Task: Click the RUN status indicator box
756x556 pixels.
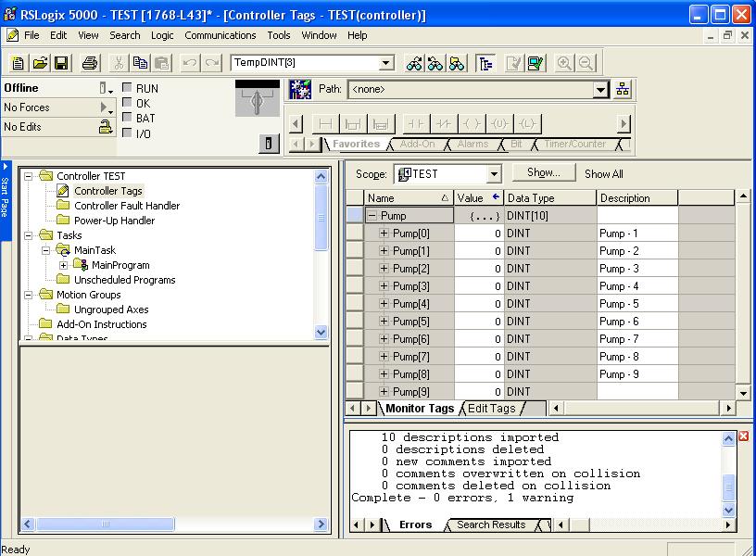Action: 127,87
